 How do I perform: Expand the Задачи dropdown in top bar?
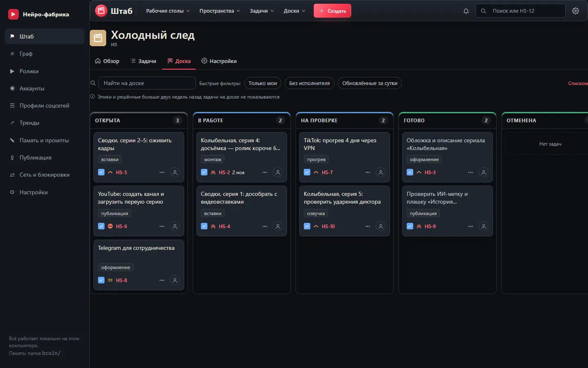point(262,11)
